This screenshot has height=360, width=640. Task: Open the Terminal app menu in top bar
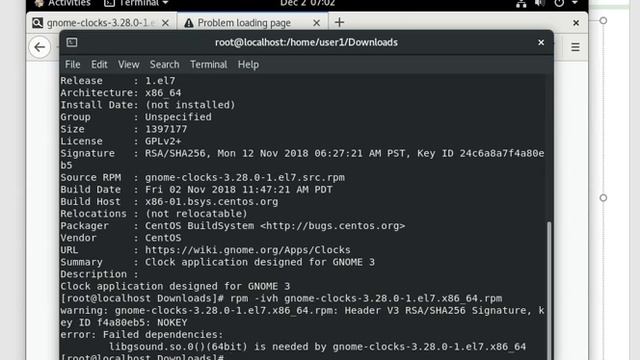point(136,3)
